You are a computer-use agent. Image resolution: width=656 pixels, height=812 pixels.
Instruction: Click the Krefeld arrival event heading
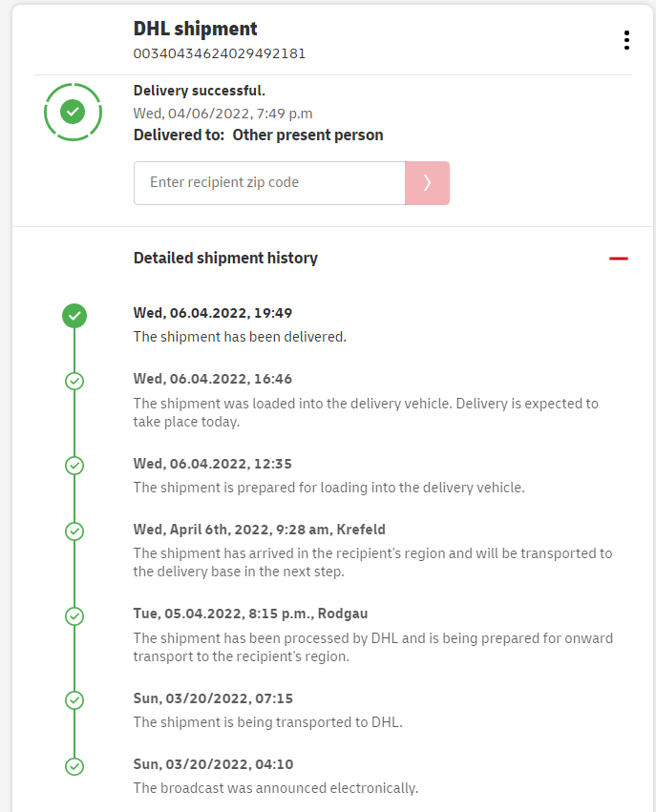pyautogui.click(x=260, y=530)
